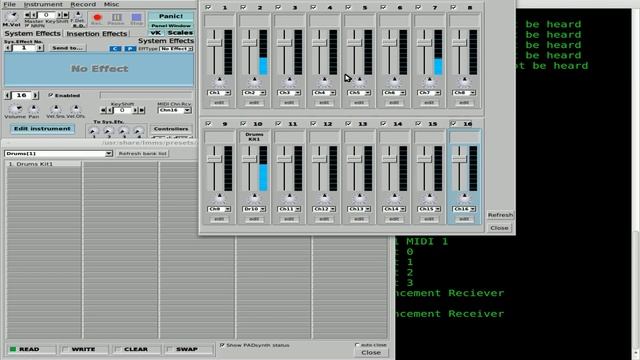Click Refresh button in the panel window
This screenshot has width=640, height=360.
(x=500, y=215)
